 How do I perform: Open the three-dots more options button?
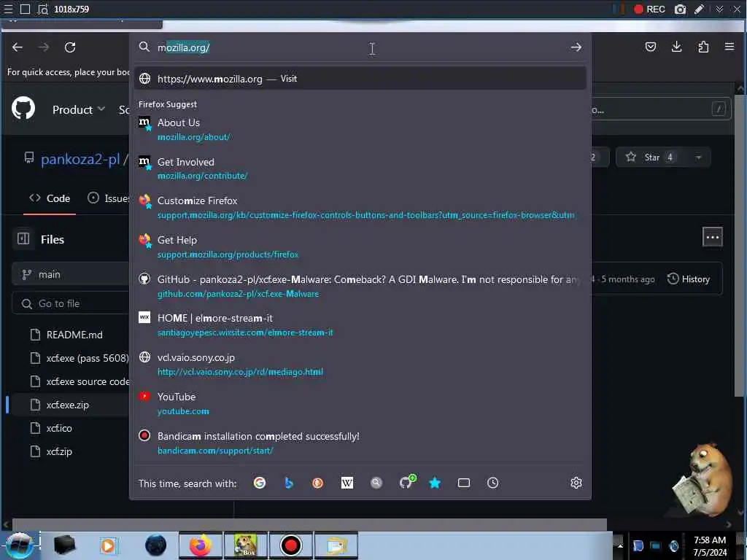point(712,237)
